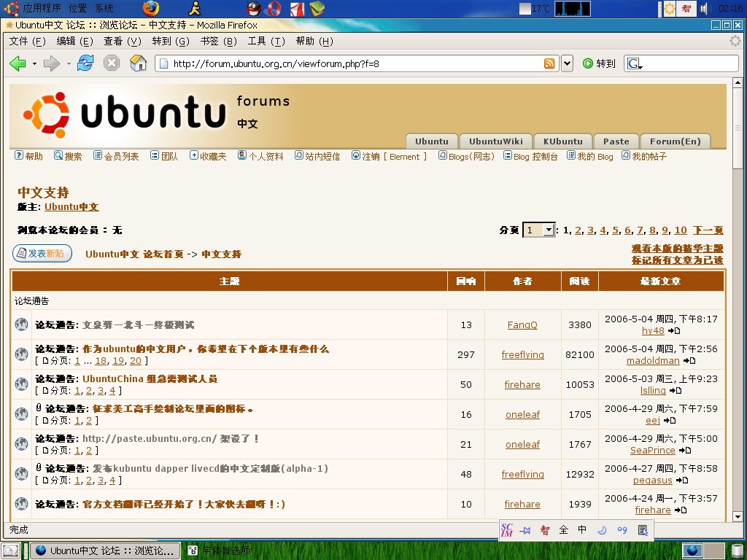This screenshot has width=747, height=560.
Task: Open the 文件 (F) menu
Action: (x=27, y=42)
